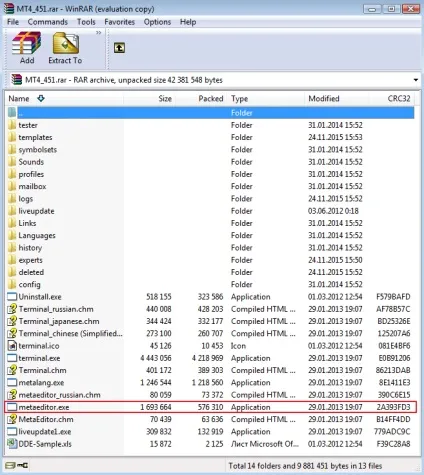The image size is (424, 475).
Task: Expand hidden toolbar buttons chevron
Action: 98,33
